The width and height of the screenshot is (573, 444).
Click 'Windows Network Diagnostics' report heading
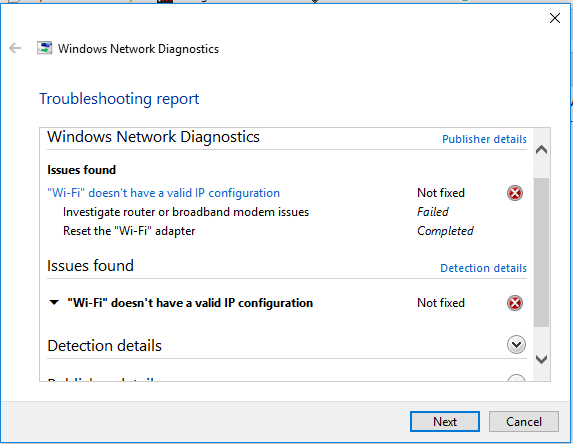(x=153, y=137)
